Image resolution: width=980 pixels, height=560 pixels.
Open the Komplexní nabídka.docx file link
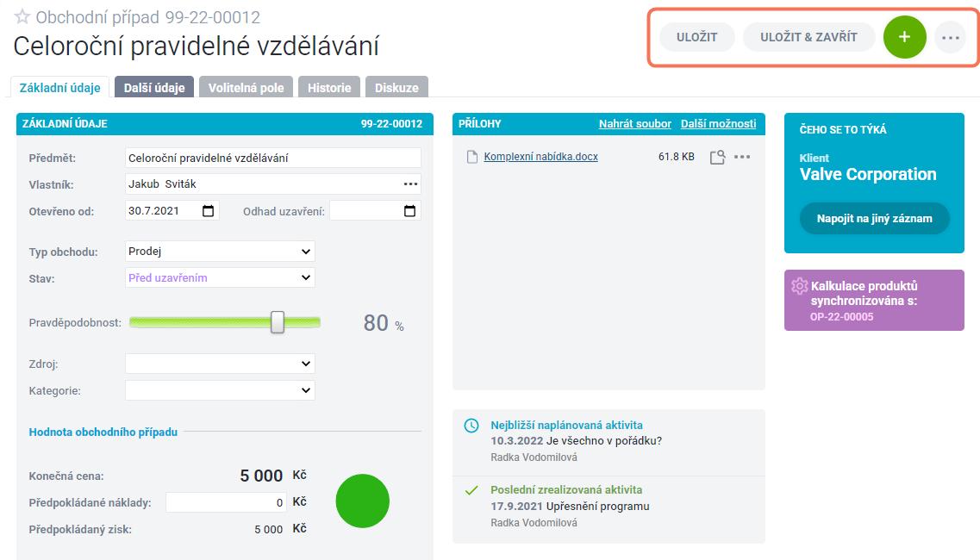tap(540, 157)
